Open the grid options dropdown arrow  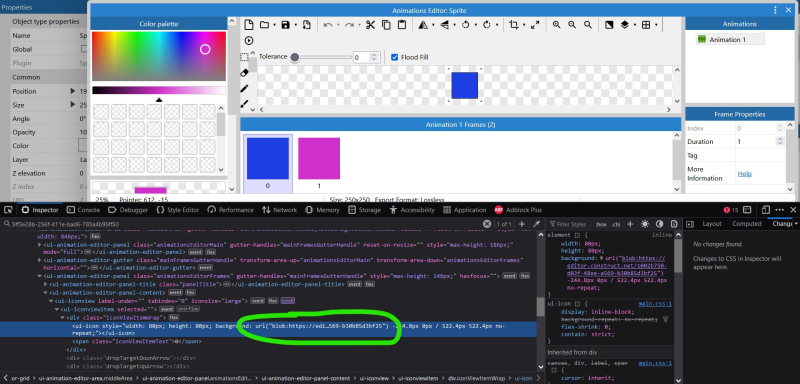(x=656, y=25)
